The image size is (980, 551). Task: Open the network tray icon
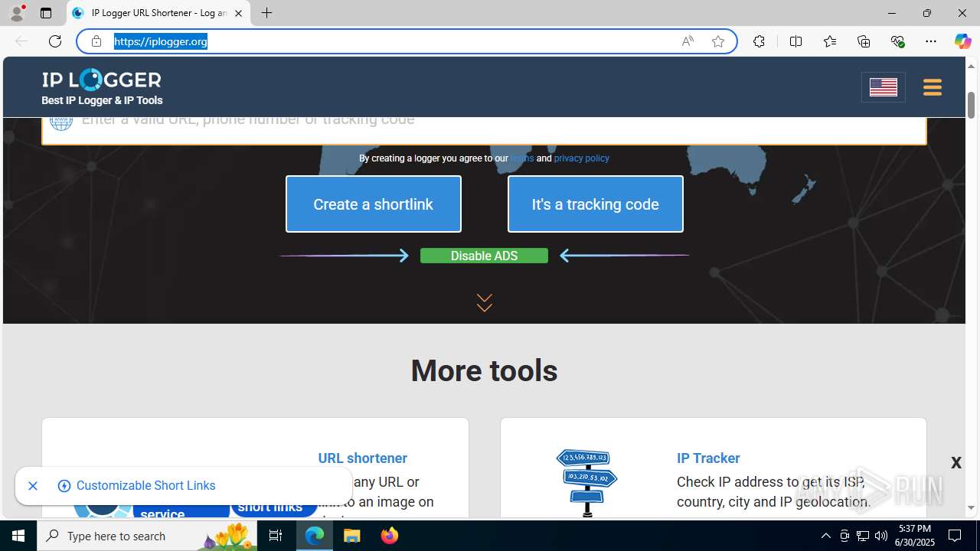[x=863, y=536]
